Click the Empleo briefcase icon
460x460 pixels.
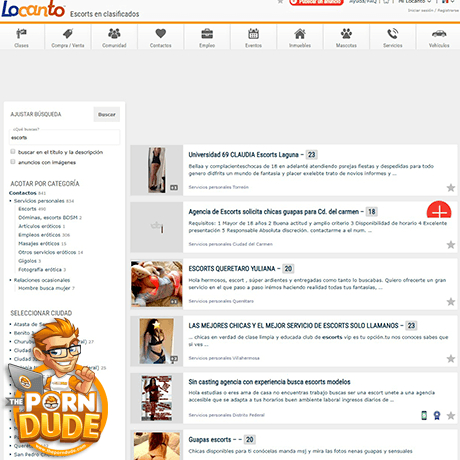click(207, 34)
